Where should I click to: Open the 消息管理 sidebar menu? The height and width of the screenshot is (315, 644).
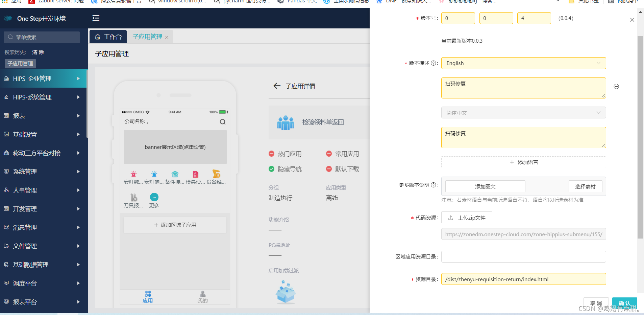[43, 227]
